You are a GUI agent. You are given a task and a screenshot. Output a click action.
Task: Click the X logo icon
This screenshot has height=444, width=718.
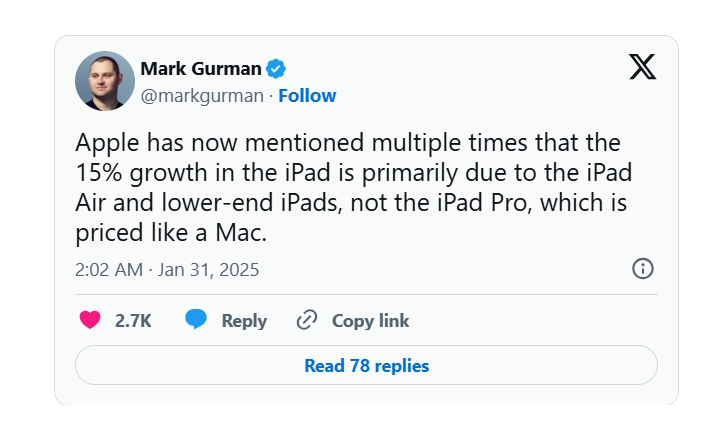click(642, 67)
